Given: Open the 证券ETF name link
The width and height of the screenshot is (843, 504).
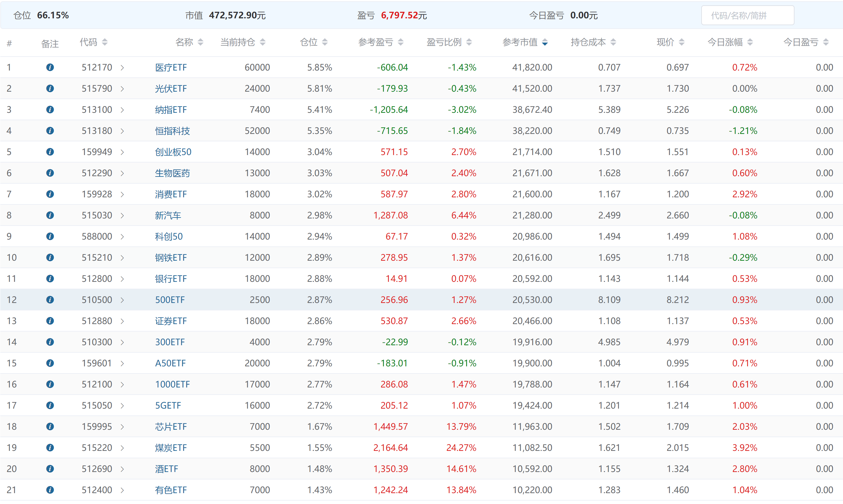Looking at the screenshot, I should 171,321.
